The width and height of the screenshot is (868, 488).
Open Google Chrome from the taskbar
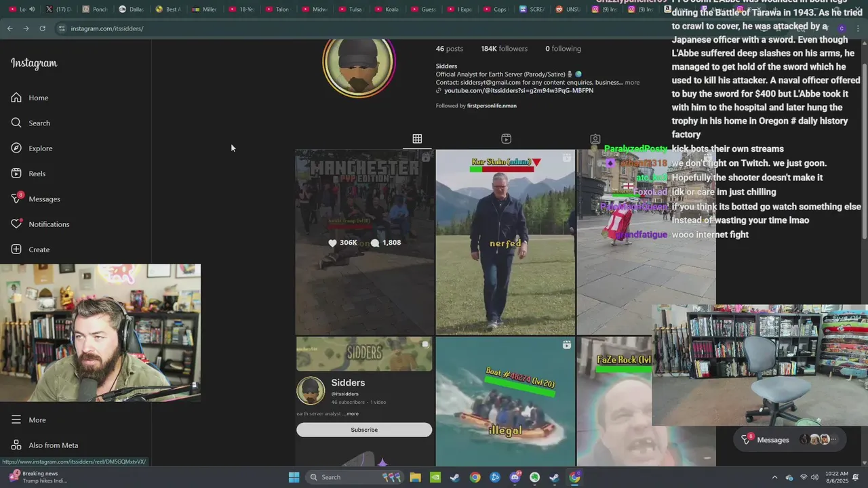[475, 477]
